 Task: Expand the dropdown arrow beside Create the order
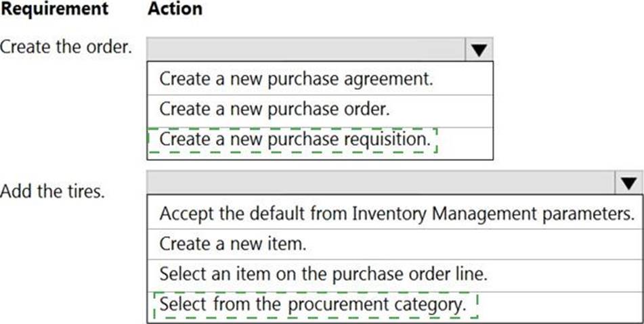coord(479,50)
